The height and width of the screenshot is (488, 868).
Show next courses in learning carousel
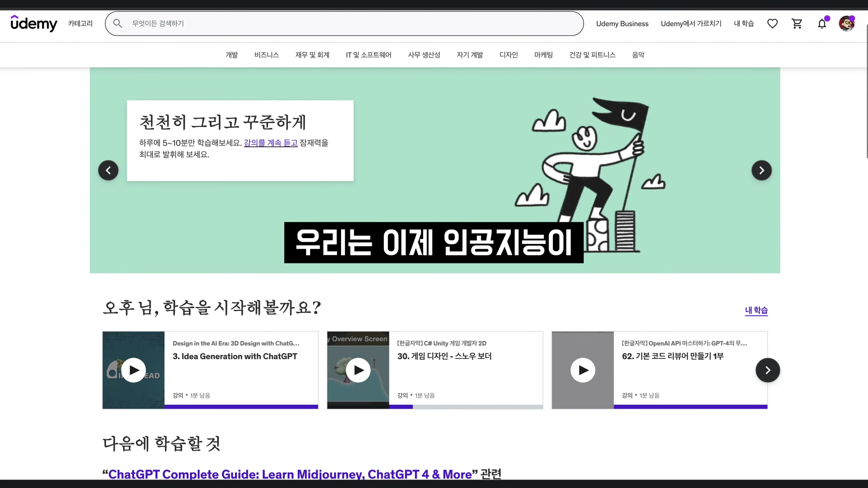point(768,370)
